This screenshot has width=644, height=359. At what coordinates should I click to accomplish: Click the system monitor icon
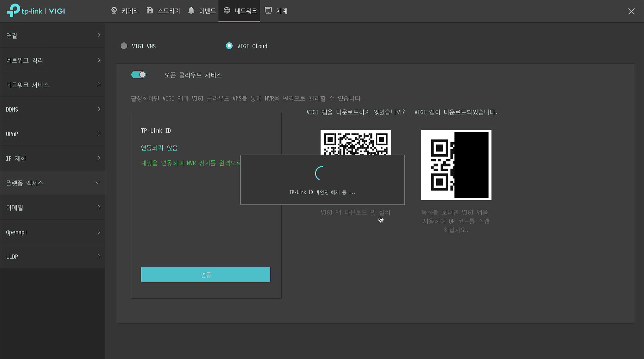coord(268,11)
